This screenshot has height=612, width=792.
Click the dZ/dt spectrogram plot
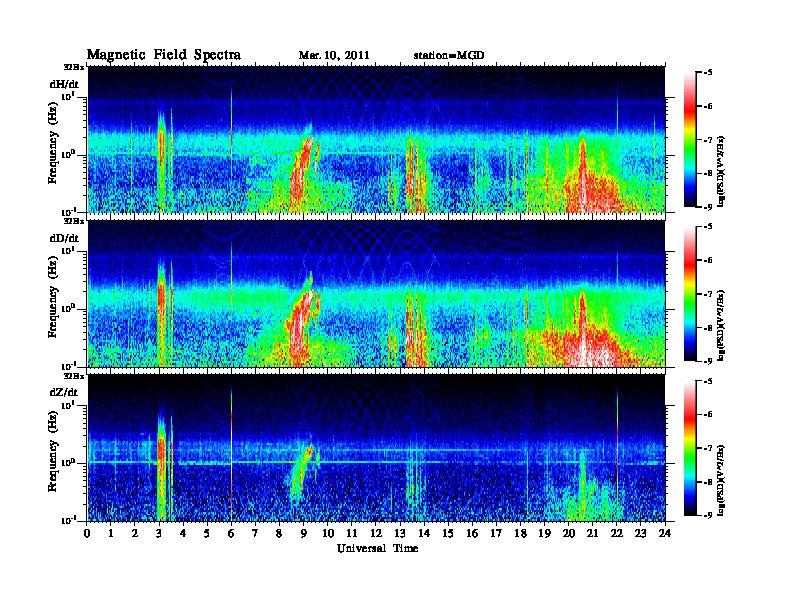[376, 448]
